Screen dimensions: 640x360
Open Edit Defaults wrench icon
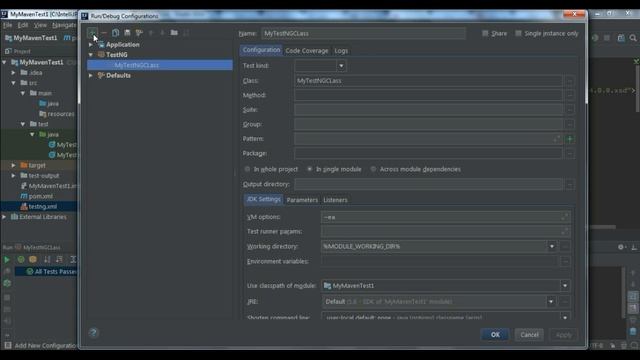[x=139, y=33]
